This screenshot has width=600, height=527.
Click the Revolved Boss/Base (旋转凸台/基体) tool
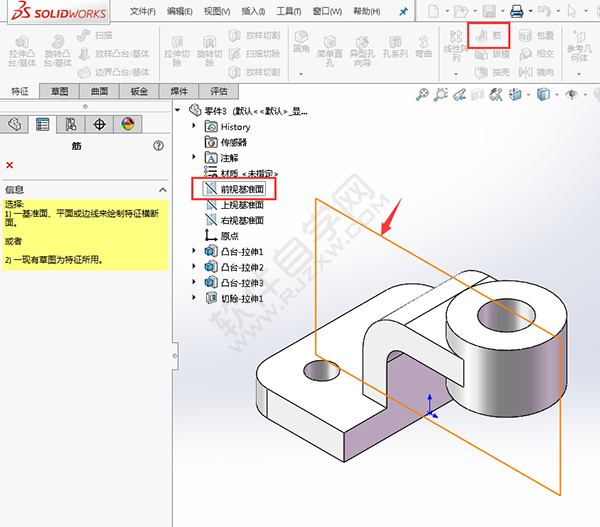[57, 51]
